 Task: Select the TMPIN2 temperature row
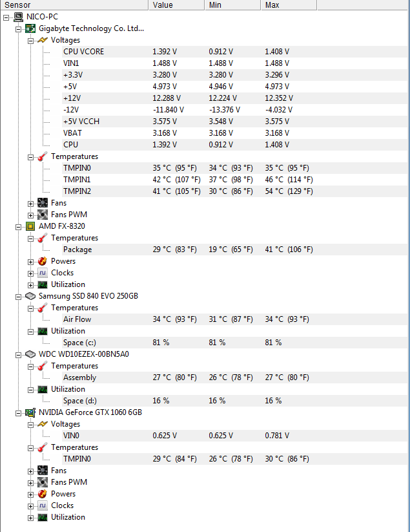(234, 191)
